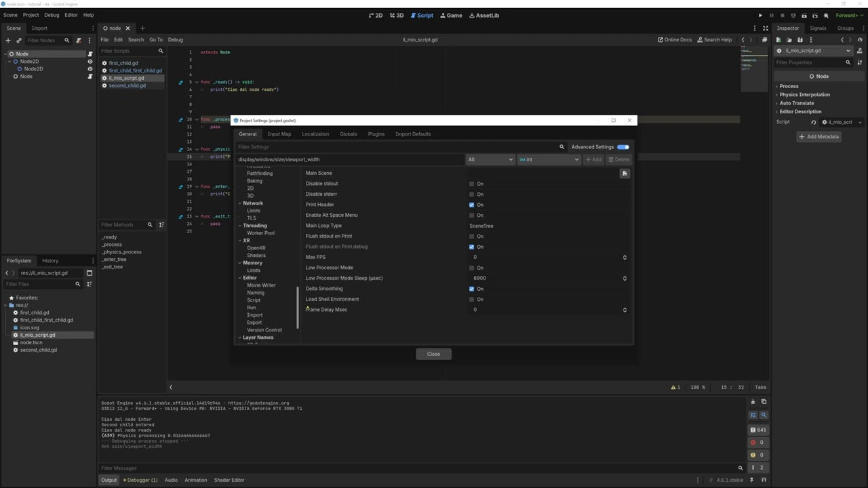Toggle collapse duplicate messages in Output
The width and height of the screenshot is (868, 488).
[753, 415]
